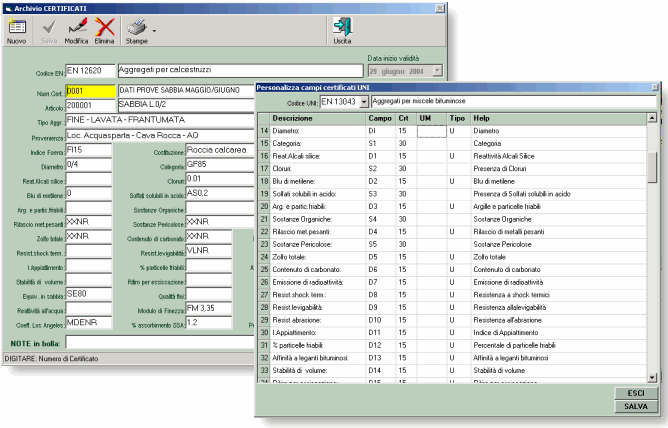The width and height of the screenshot is (668, 428).
Task: Select row 32 Affinità a leganti bituminosi
Action: click(452, 358)
